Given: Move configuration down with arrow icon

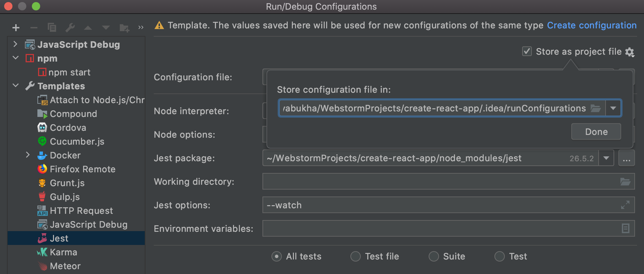Looking at the screenshot, I should tap(106, 28).
